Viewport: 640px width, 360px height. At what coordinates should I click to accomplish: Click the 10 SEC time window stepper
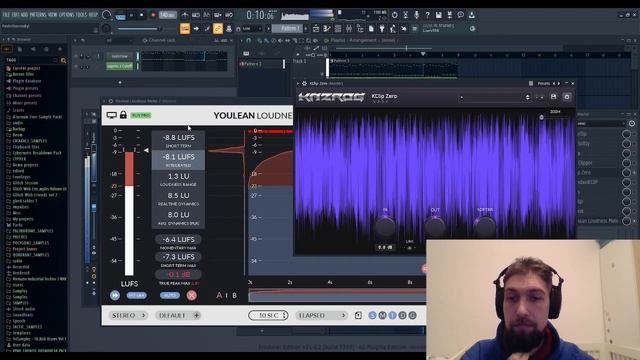click(268, 316)
